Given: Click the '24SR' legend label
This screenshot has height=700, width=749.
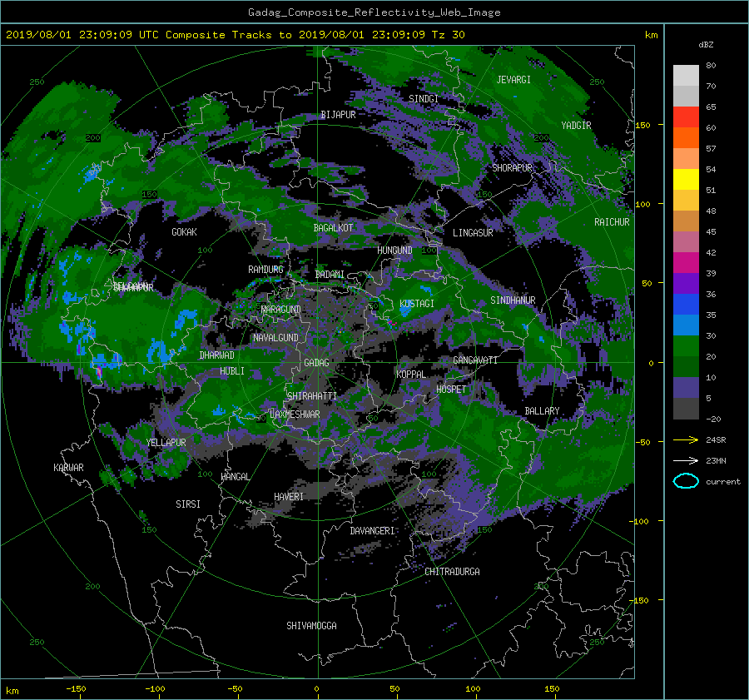Looking at the screenshot, I should (x=716, y=440).
